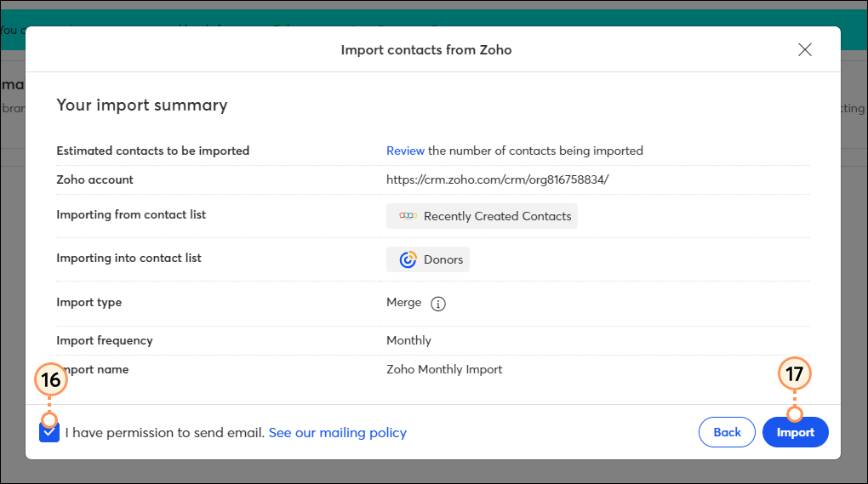Select the Donors contact list chip
This screenshot has width=868, height=484.
(x=428, y=259)
